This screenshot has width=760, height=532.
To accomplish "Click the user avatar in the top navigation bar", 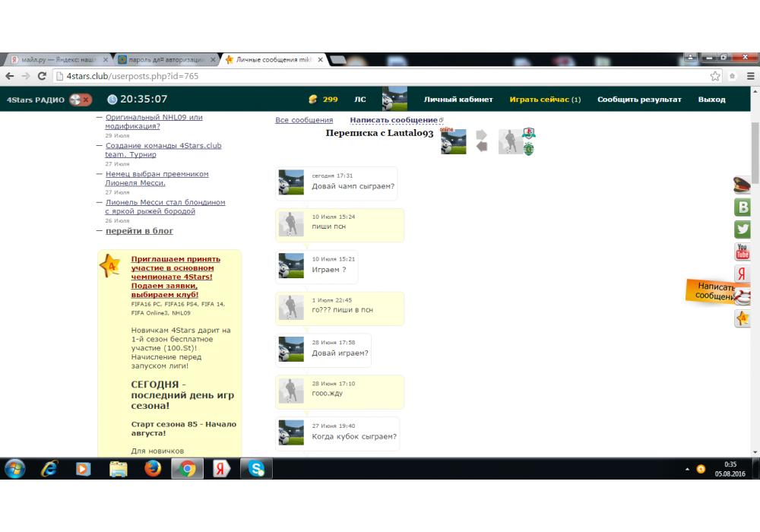I will [394, 99].
